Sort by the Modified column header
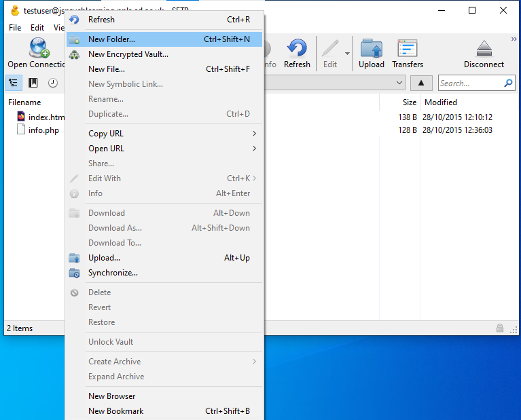 441,102
